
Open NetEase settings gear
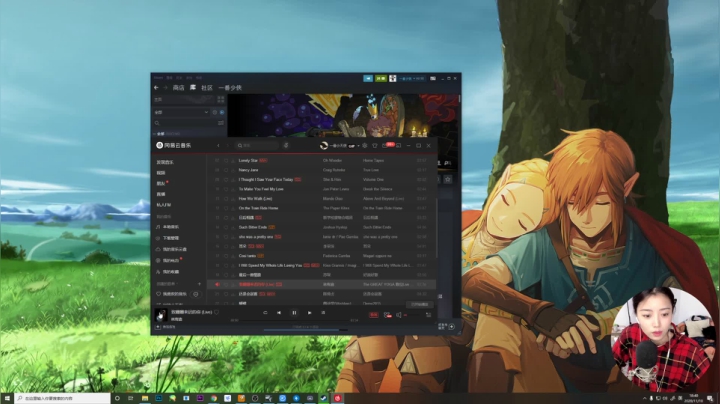tap(365, 146)
